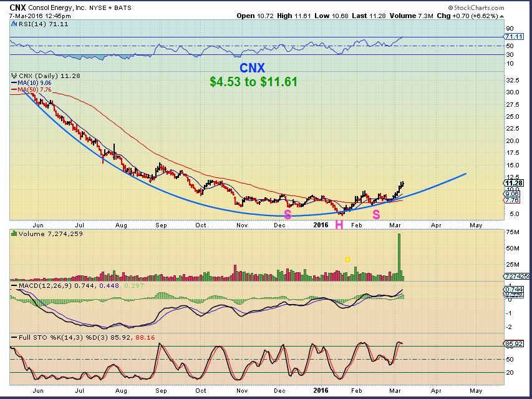The image size is (532, 399).
Task: Click the 2016 label on bottom date axis
Action: pos(321,390)
